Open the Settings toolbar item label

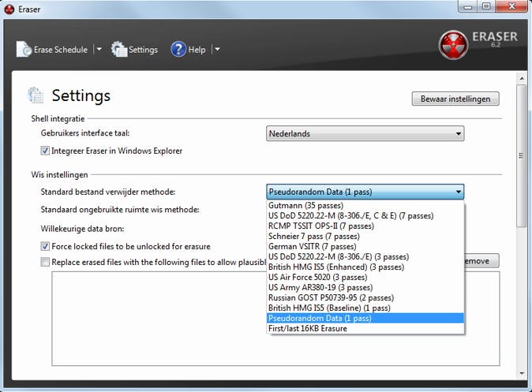[143, 50]
